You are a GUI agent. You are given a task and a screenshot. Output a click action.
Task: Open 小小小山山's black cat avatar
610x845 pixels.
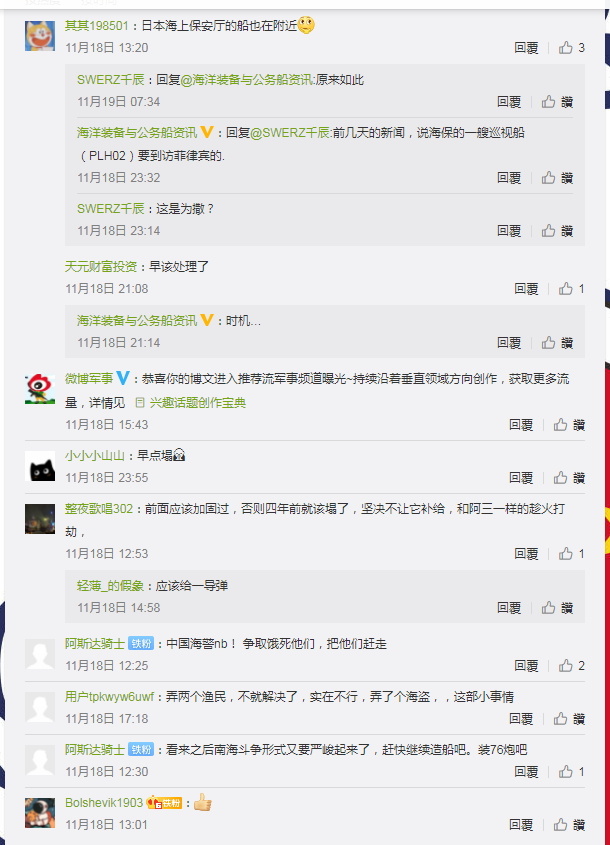[x=40, y=466]
